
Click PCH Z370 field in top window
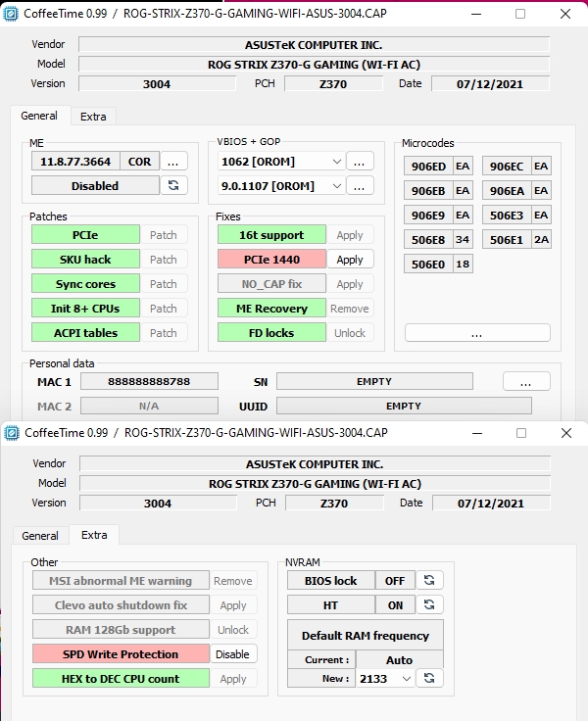[333, 83]
